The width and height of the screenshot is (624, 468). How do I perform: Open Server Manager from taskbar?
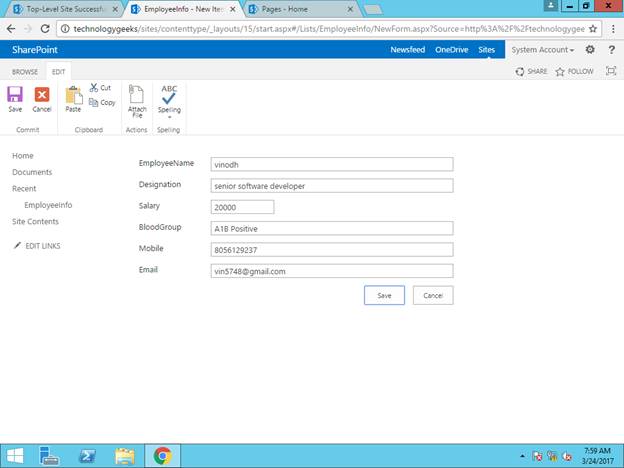(49, 456)
